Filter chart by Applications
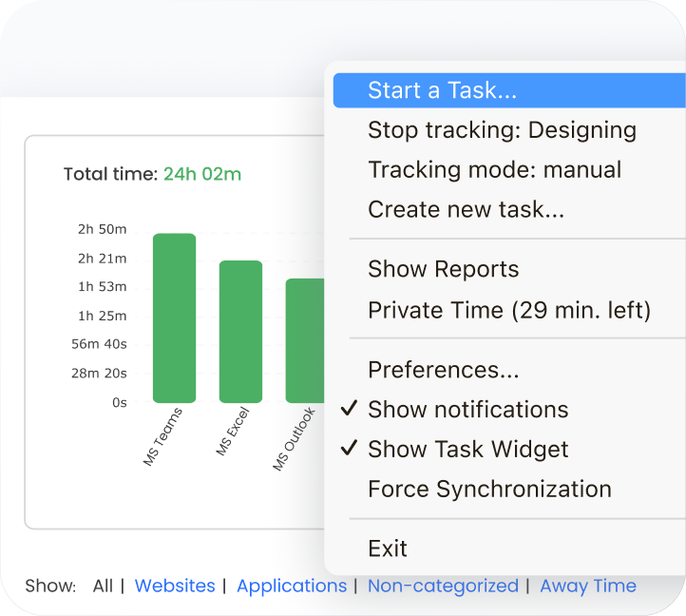Screen dimensions: 686x616 [292, 586]
